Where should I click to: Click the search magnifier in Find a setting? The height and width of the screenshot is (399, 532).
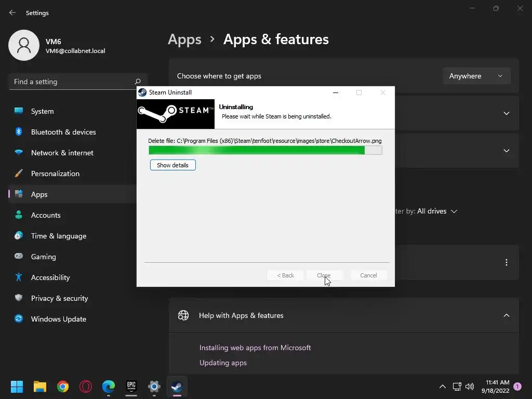point(137,82)
